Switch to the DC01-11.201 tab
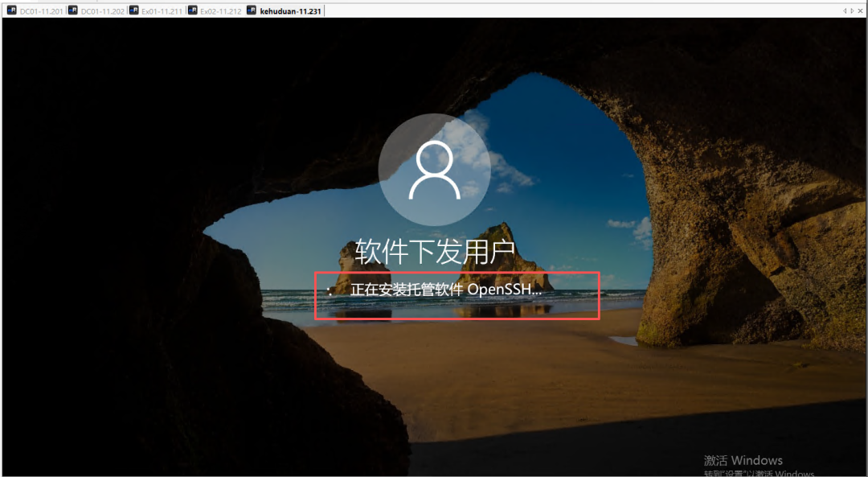This screenshot has height=477, width=868. [x=35, y=10]
